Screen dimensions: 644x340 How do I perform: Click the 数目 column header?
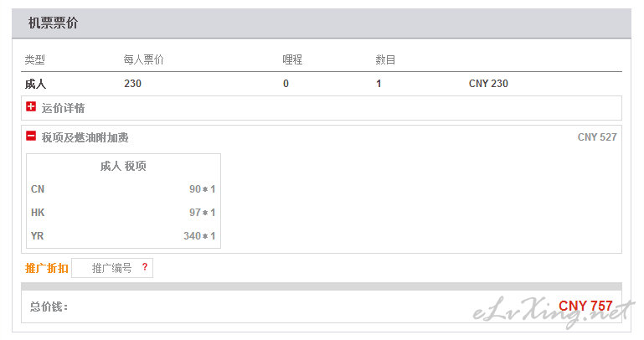[385, 60]
